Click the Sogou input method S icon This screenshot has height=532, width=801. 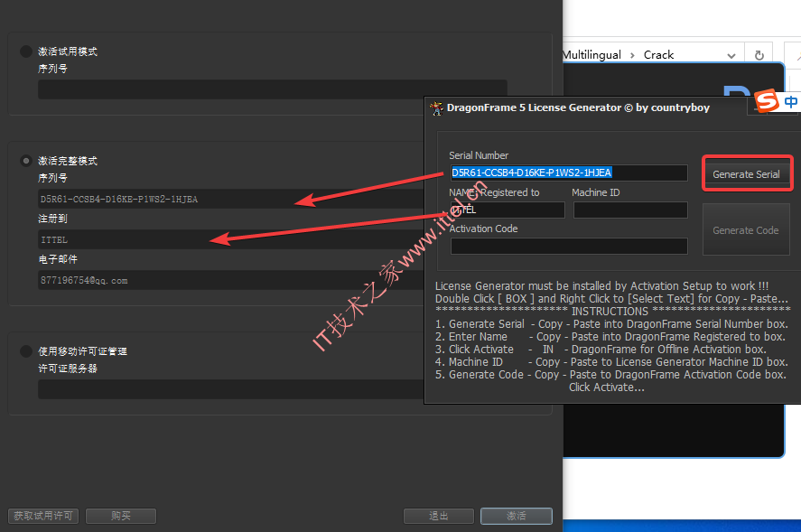[x=768, y=101]
